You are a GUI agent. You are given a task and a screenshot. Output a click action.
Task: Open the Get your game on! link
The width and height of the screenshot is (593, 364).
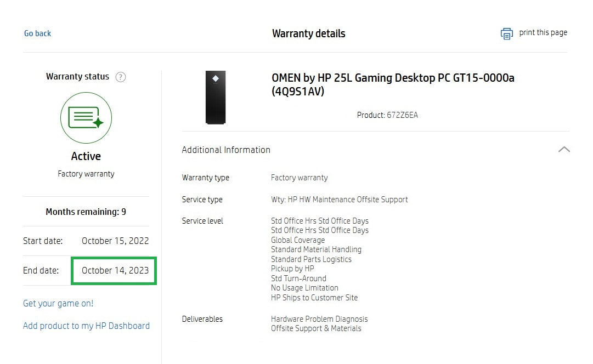58,303
